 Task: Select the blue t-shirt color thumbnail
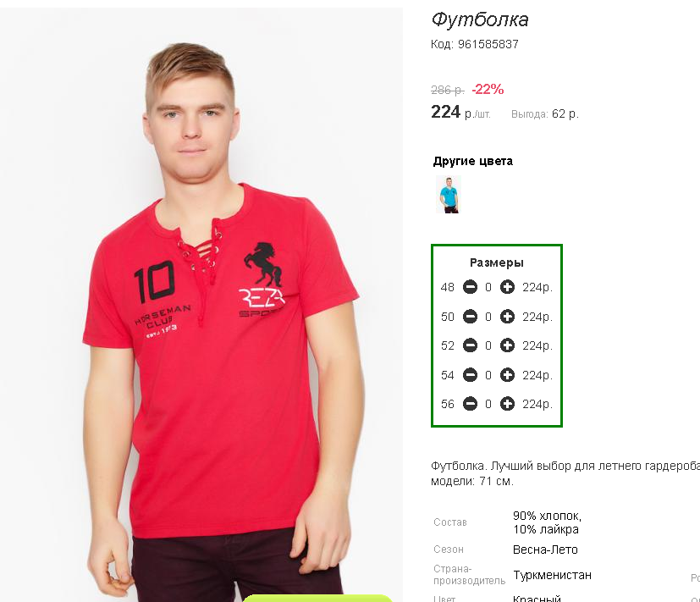click(449, 194)
